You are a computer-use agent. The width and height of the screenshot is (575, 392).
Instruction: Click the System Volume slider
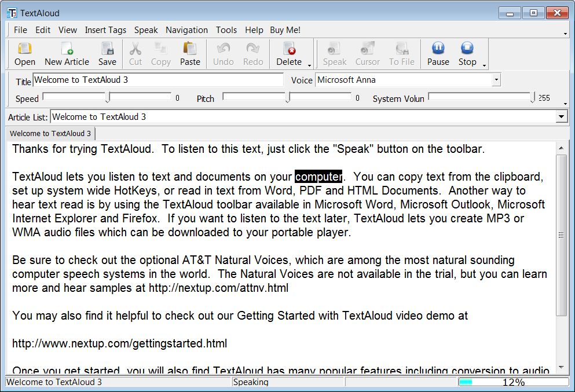coord(481,97)
